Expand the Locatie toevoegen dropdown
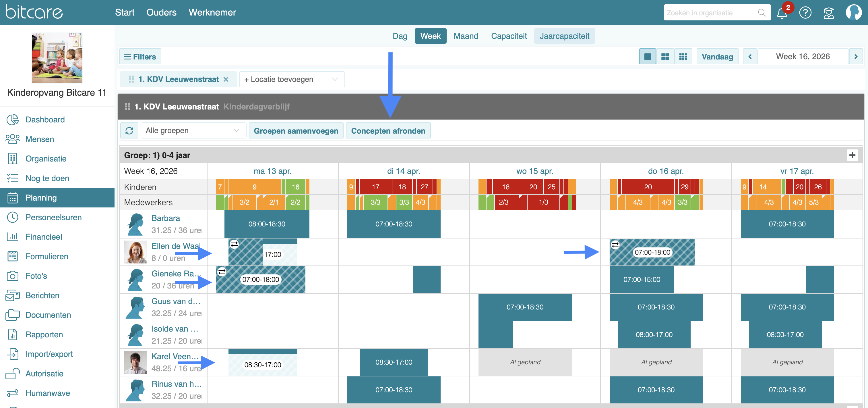868x408 pixels. tap(291, 79)
